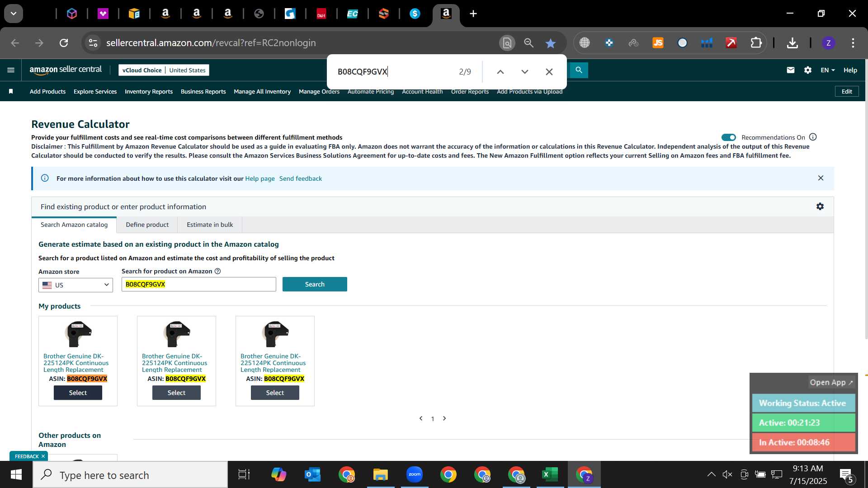This screenshot has height=488, width=868.
Task: Click the find-in-page text field
Action: [x=393, y=72]
